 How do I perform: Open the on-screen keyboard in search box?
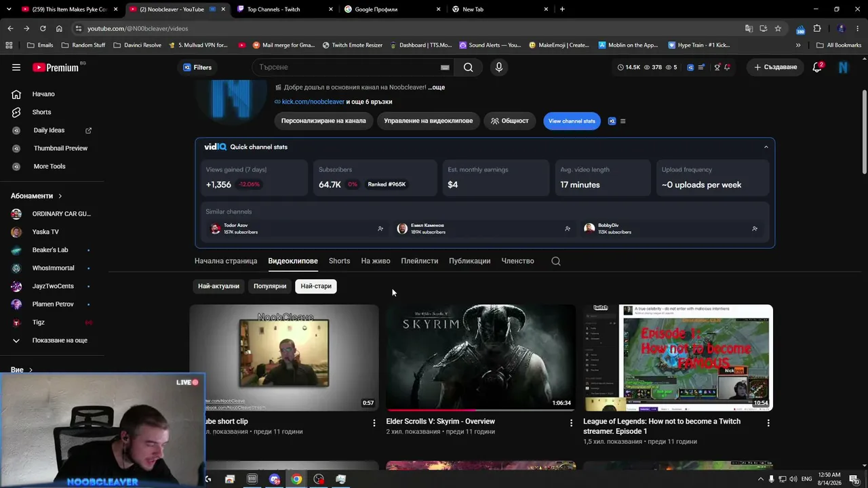pos(445,67)
